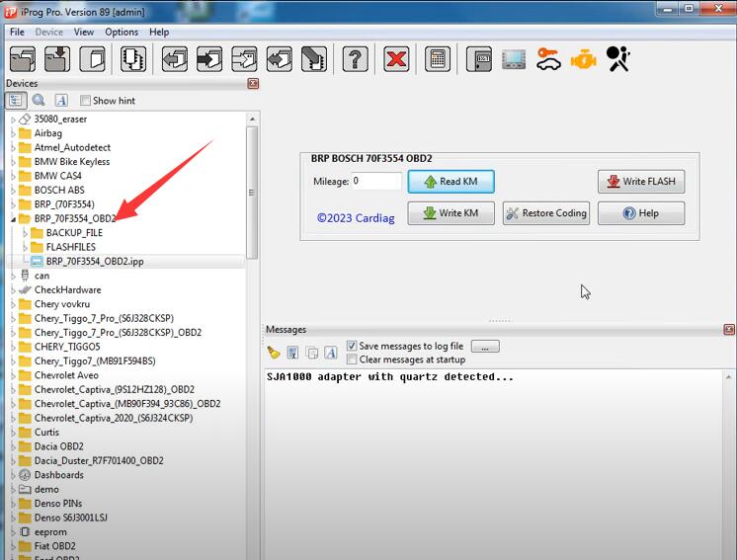Click the red X stop toolbar icon
737x560 pixels.
click(x=396, y=59)
